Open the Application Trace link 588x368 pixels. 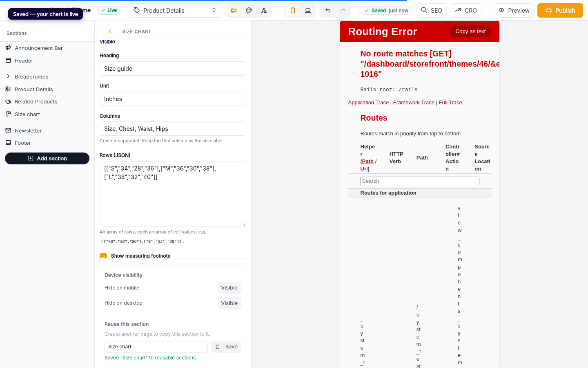368,103
